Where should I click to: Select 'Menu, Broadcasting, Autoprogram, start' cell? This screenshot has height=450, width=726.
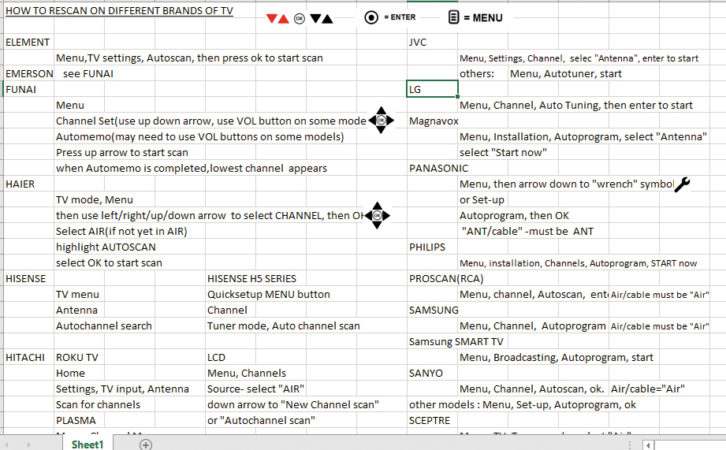click(556, 357)
